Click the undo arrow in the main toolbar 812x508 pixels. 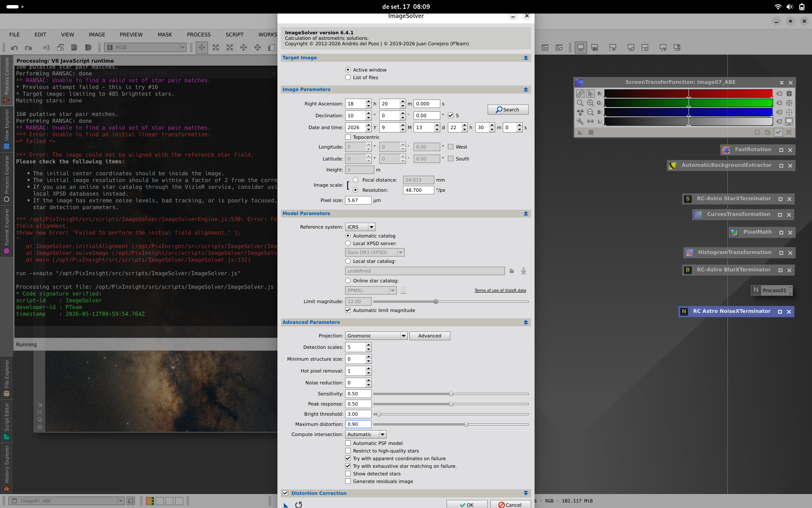coord(14,47)
